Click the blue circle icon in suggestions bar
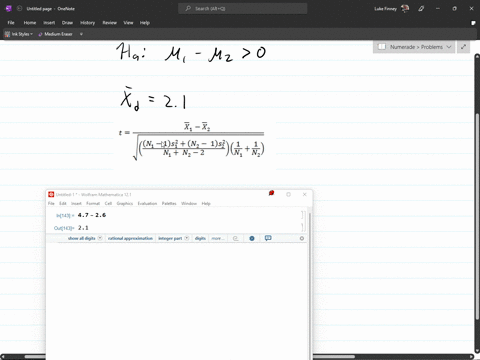480x360 pixels. point(252,238)
